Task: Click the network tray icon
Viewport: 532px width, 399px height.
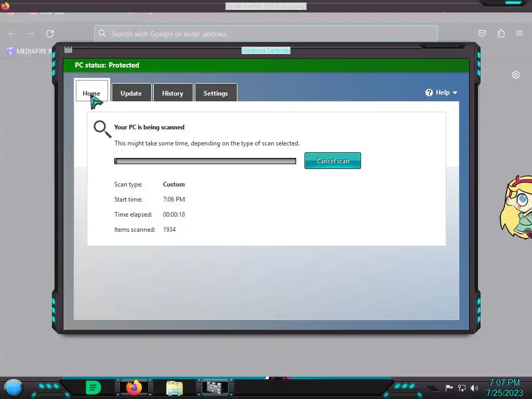Action: click(462, 388)
